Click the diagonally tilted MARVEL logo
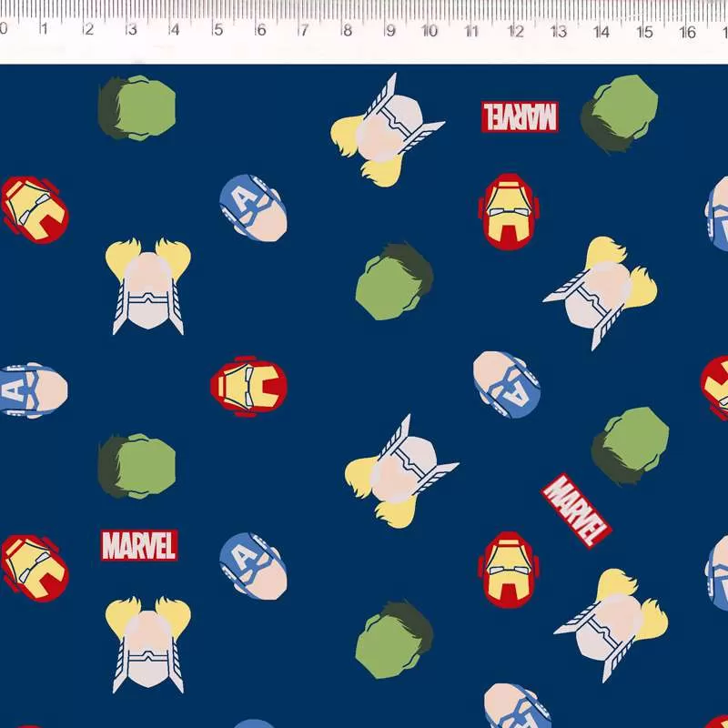 click(576, 510)
